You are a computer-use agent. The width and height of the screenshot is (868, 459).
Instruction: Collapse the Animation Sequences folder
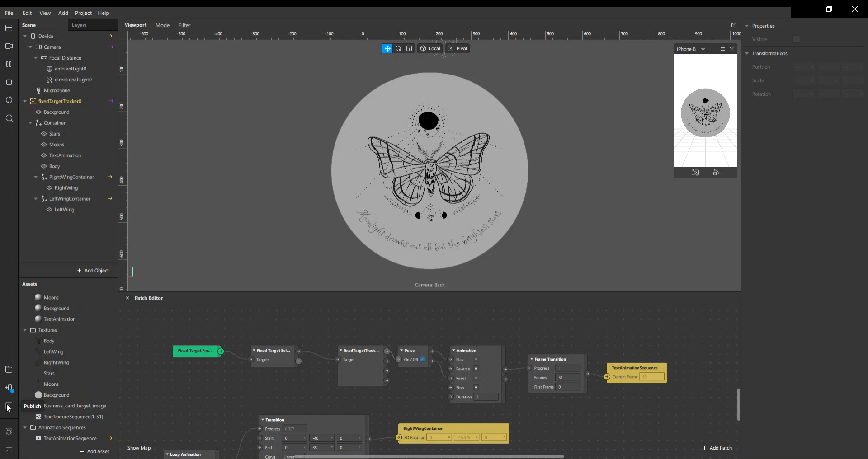pos(25,428)
